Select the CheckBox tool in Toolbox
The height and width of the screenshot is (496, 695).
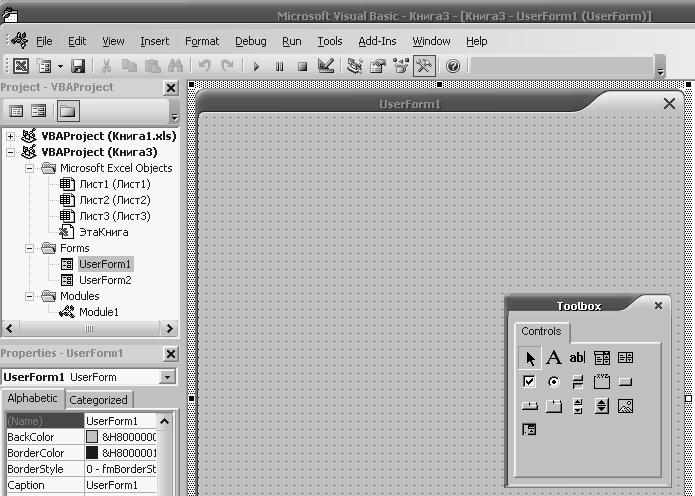click(x=529, y=382)
